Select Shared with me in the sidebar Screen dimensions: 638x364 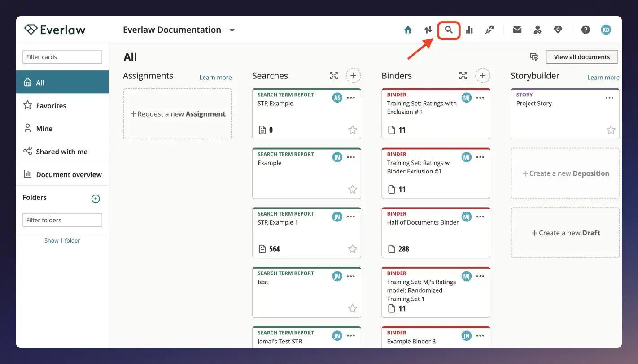(62, 151)
